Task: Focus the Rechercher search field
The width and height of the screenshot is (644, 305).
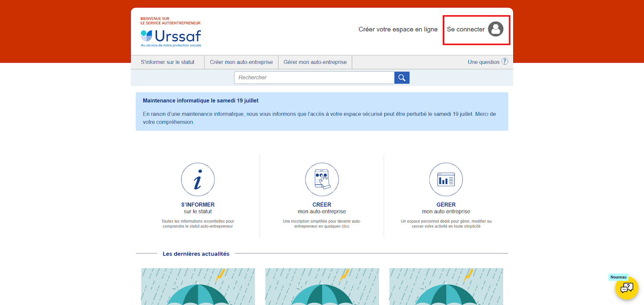Action: [314, 78]
